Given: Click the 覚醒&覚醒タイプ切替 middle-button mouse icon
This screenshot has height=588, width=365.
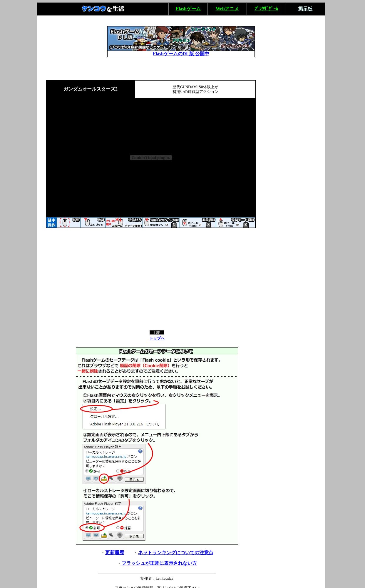Looking at the screenshot, I should [x=147, y=223].
